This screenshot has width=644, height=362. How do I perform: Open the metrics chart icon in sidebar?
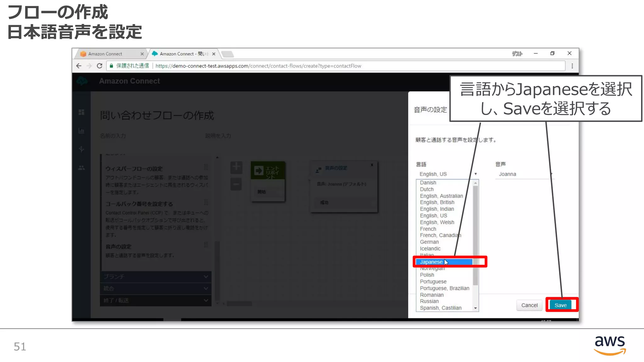point(81,131)
